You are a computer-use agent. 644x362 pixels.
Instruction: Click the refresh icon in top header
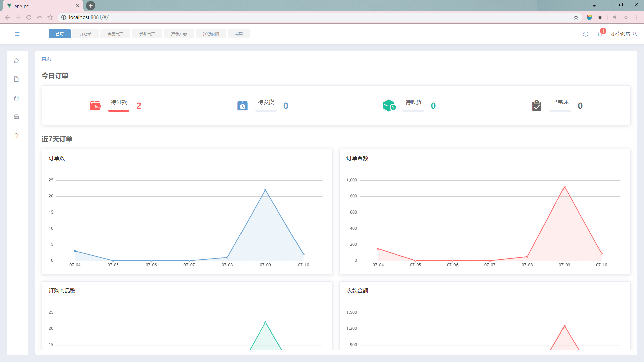(x=586, y=34)
